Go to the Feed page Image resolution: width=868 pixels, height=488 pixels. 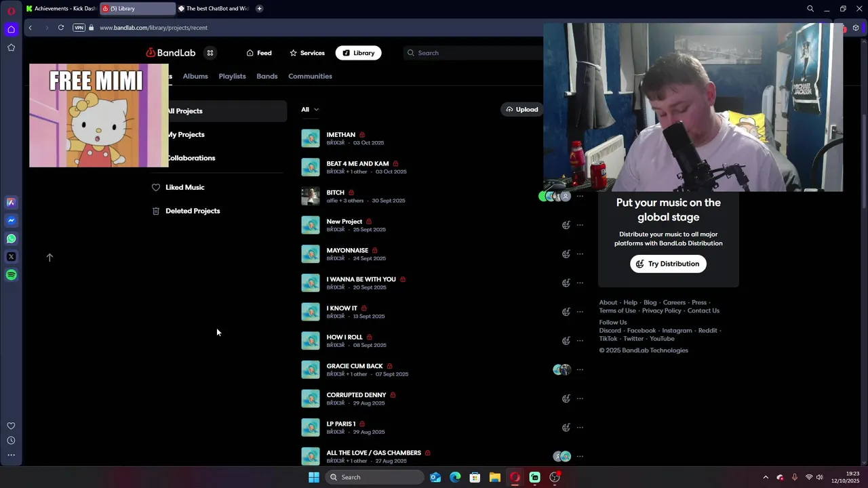[x=259, y=53]
